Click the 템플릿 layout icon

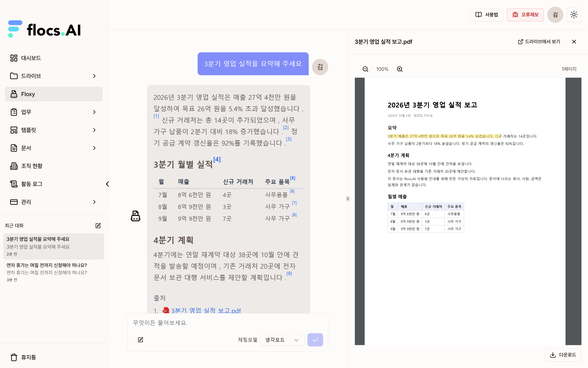[x=14, y=130]
